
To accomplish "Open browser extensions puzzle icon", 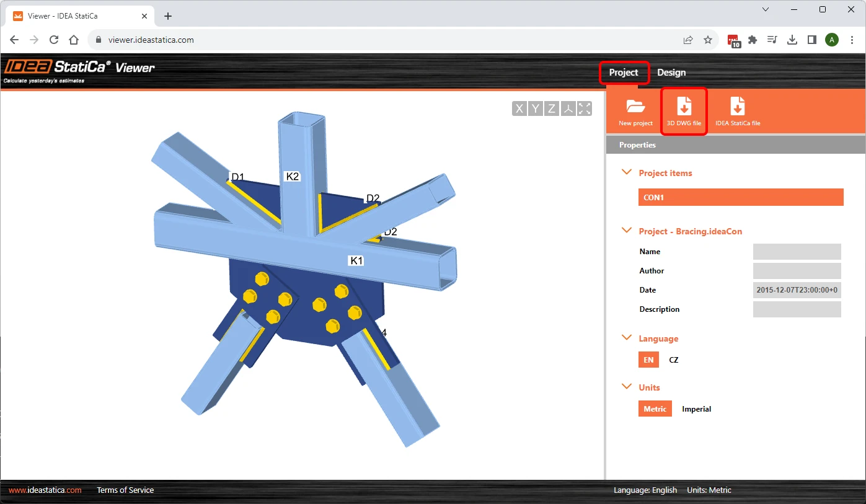I will 753,40.
